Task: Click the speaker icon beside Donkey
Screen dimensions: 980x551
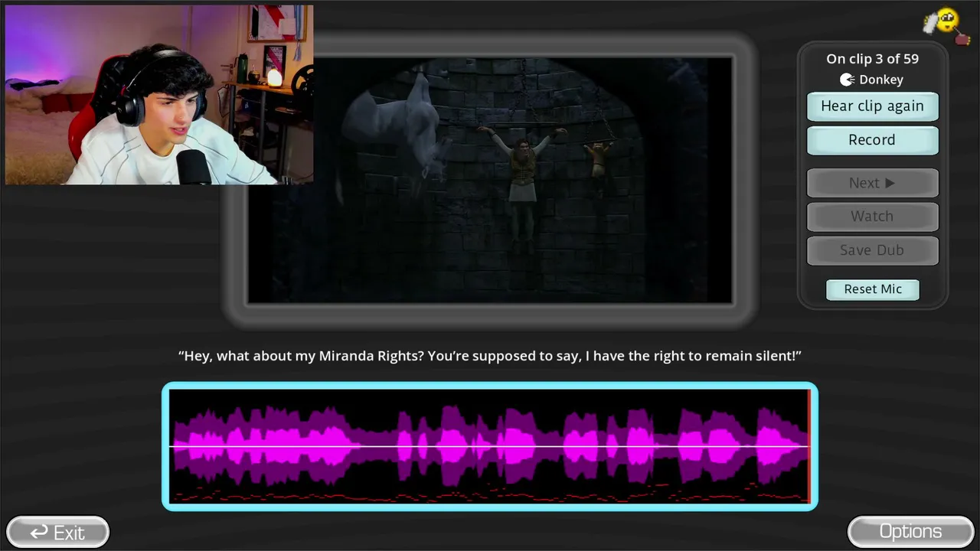Action: tap(847, 80)
